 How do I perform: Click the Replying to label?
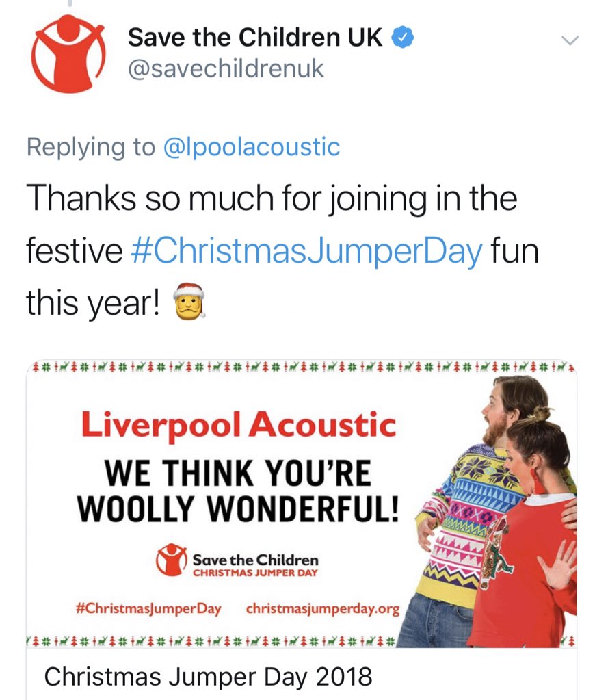pyautogui.click(x=91, y=147)
